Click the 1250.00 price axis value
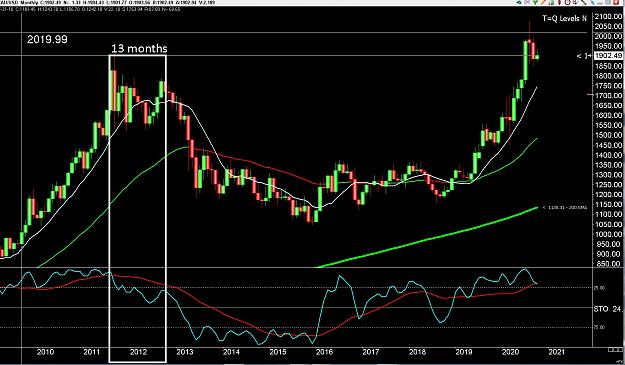The image size is (625, 365). (x=608, y=185)
